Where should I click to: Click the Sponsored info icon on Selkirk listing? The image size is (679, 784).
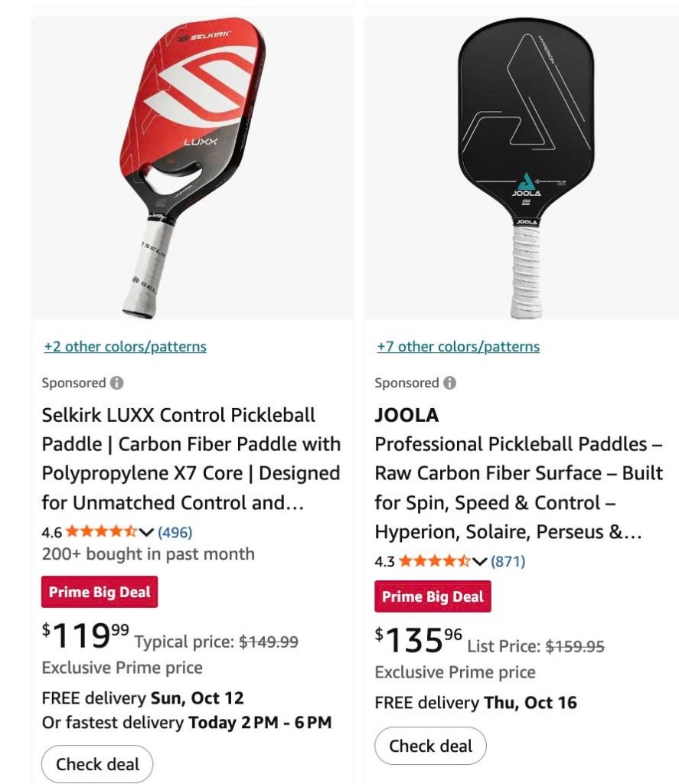[x=116, y=383]
